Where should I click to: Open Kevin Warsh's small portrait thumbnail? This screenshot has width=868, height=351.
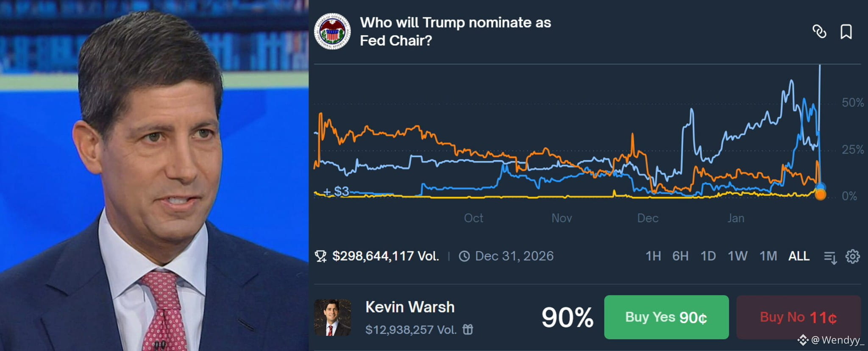[x=332, y=318]
